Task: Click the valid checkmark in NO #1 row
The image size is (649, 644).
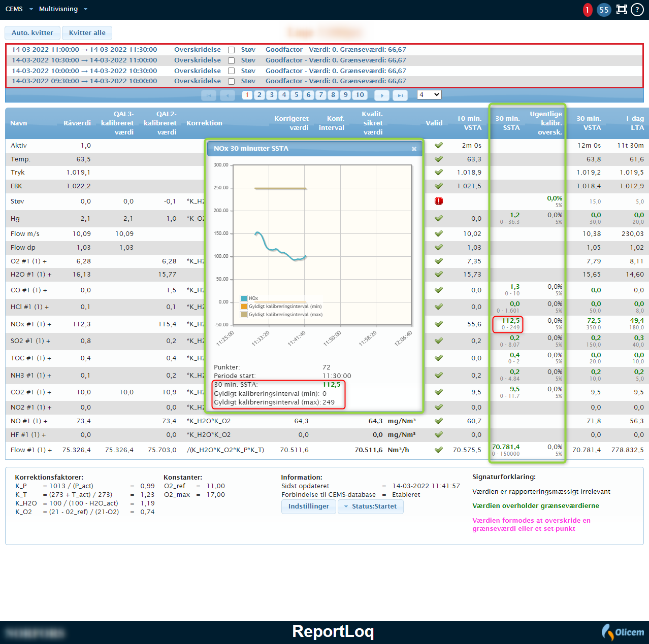Action: tap(439, 421)
